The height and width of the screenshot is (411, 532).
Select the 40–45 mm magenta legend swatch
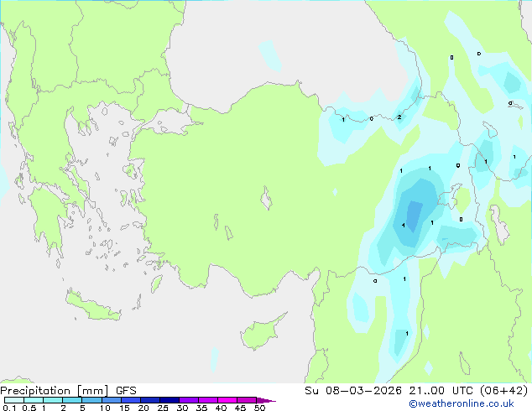click(227, 400)
